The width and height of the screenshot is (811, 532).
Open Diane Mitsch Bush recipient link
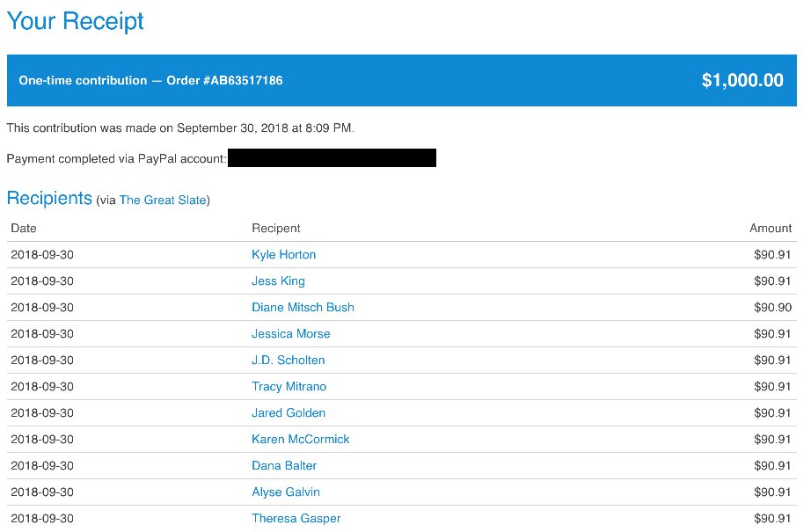pyautogui.click(x=303, y=307)
